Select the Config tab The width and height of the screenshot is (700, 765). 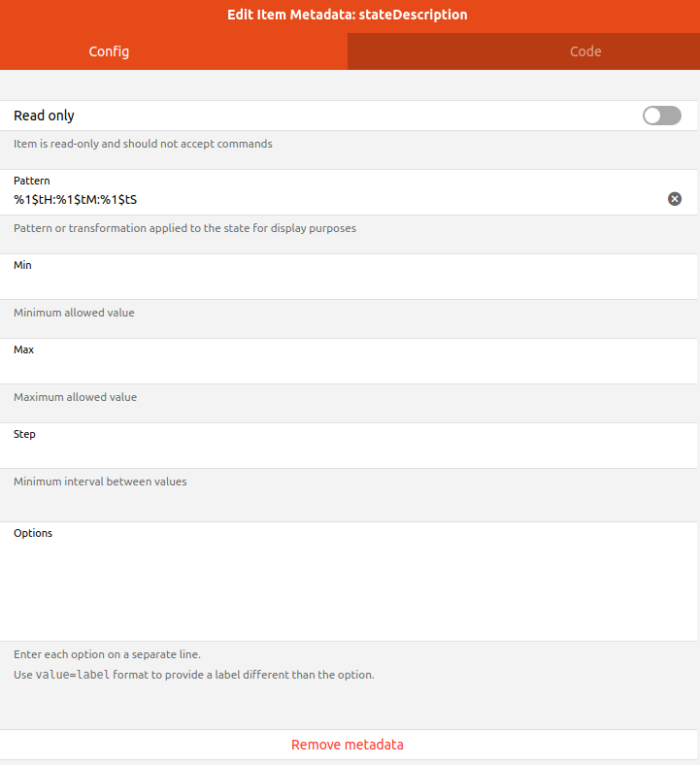(x=109, y=51)
